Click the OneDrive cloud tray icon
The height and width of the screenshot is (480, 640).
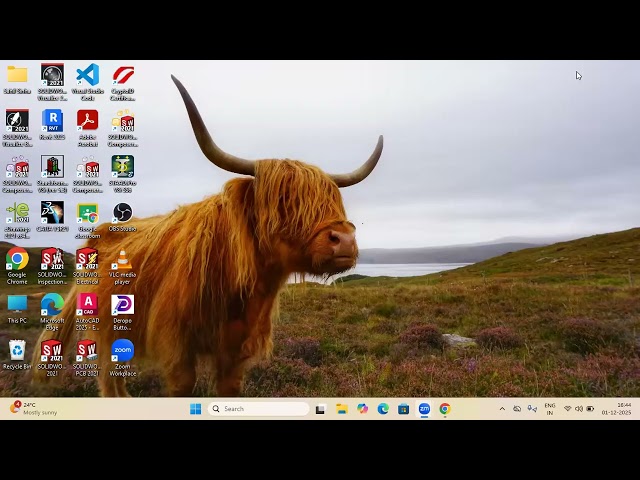517,409
